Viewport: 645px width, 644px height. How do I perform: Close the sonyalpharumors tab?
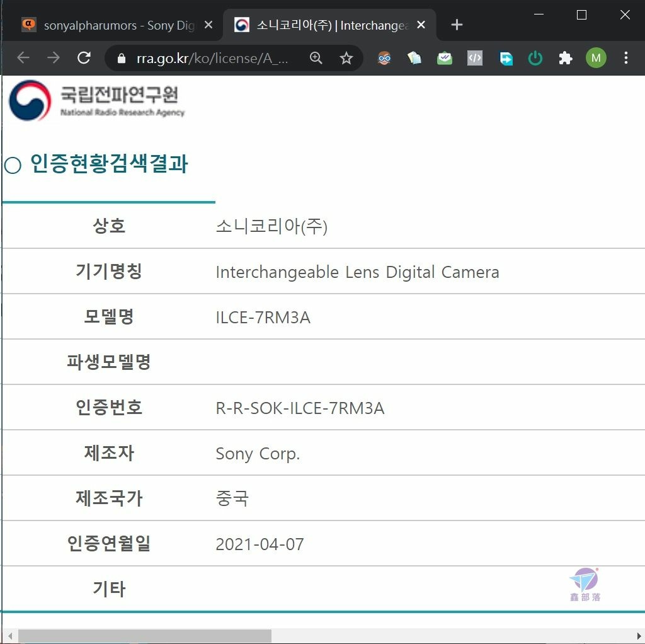pyautogui.click(x=208, y=25)
